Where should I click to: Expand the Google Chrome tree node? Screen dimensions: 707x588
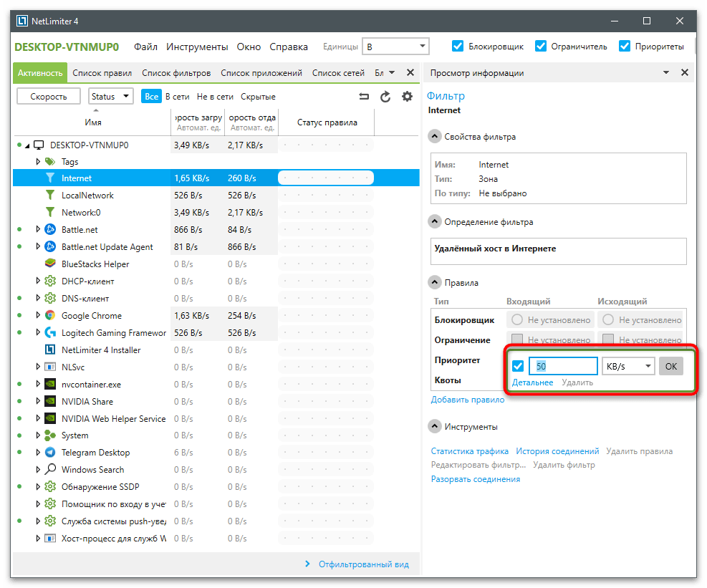pyautogui.click(x=38, y=315)
